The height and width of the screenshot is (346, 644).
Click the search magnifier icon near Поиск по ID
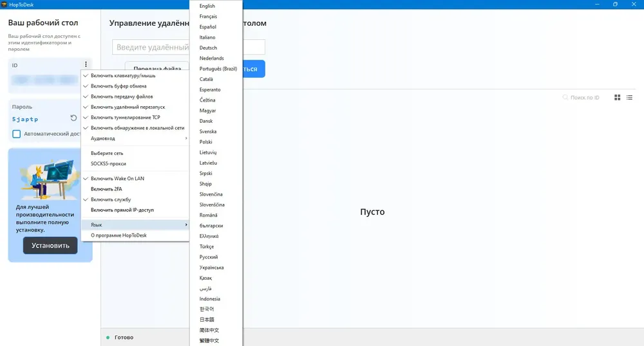565,97
